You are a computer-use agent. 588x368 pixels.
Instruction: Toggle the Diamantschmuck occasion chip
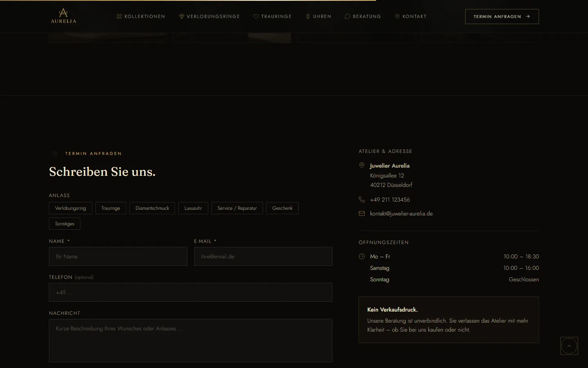pos(152,208)
